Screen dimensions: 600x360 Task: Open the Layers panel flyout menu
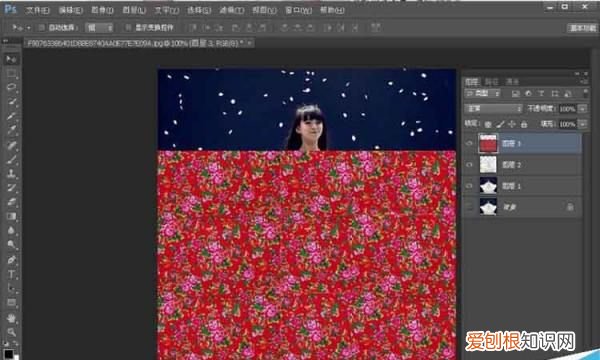coord(584,81)
